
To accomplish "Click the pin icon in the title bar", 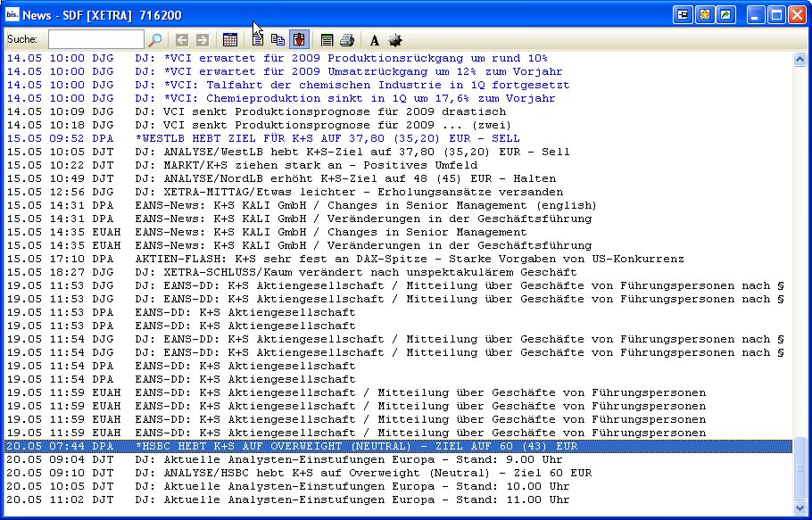I will pos(683,15).
